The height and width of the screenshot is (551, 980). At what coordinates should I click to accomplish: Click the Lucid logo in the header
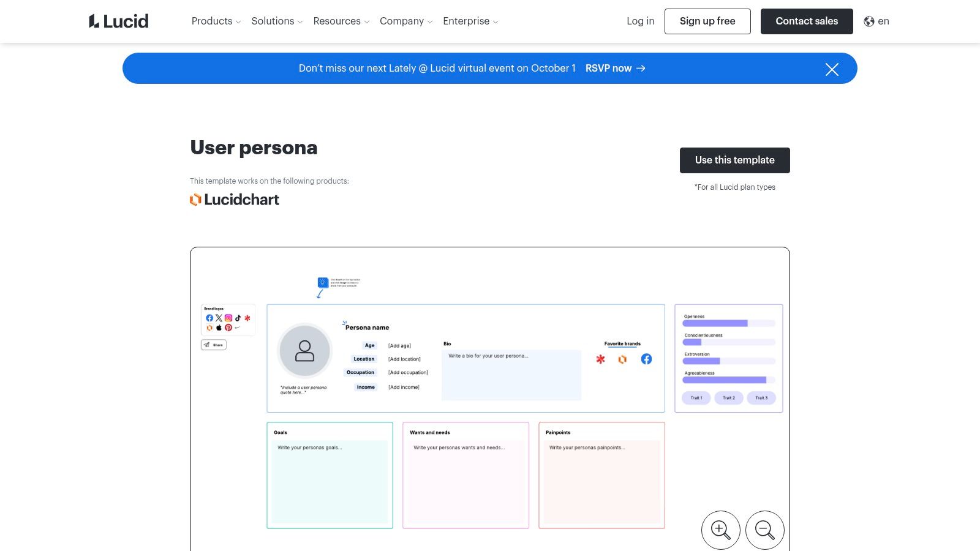click(x=119, y=21)
